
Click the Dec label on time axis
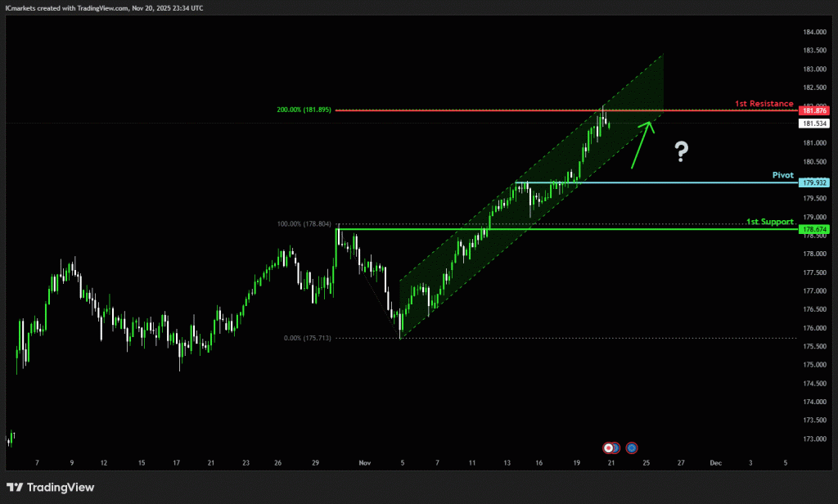(x=715, y=463)
